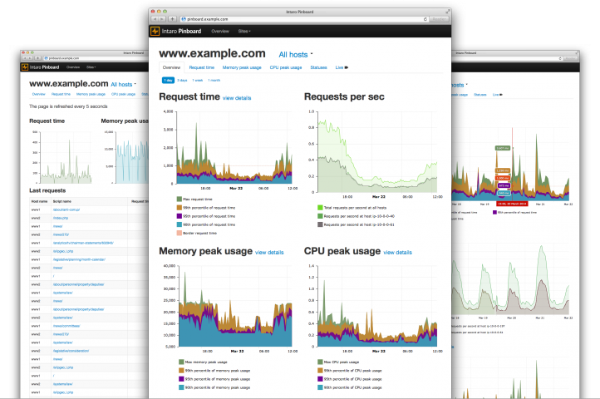
Task: Click the front window address bar
Action: click(304, 19)
